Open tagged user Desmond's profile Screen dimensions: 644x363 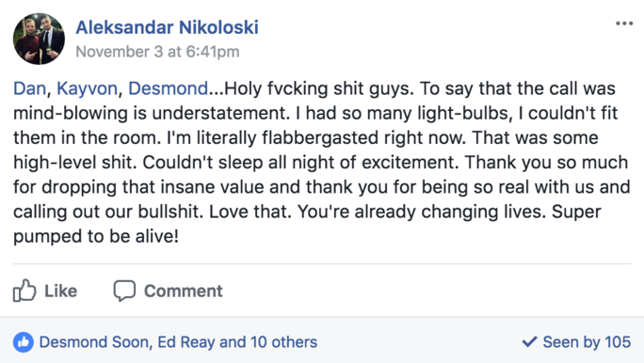pos(168,88)
